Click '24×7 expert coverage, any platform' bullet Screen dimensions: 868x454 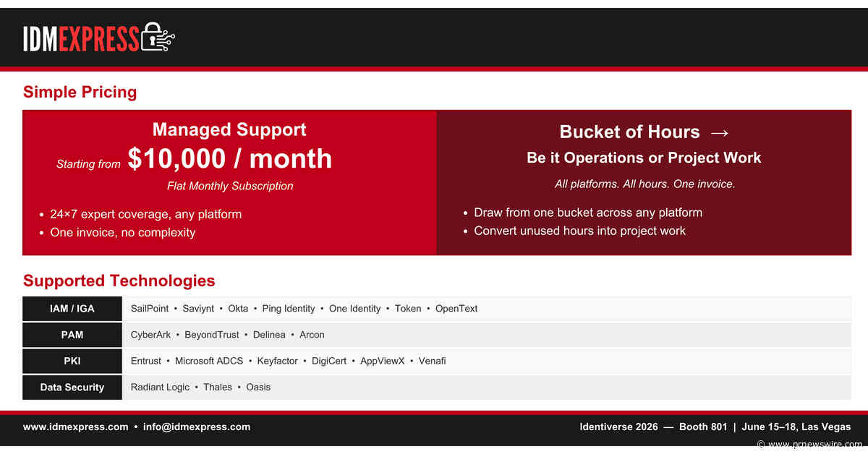point(145,214)
